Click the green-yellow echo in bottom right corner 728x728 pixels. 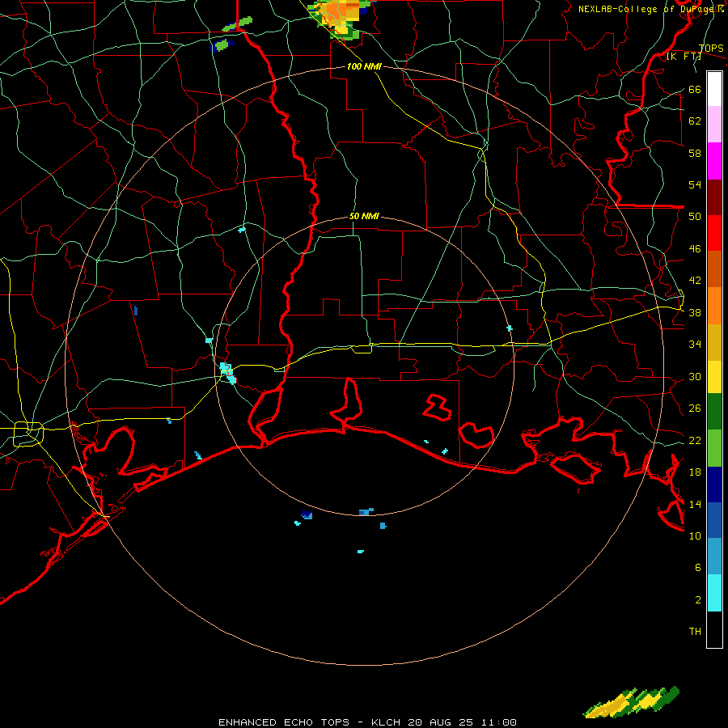click(x=631, y=702)
